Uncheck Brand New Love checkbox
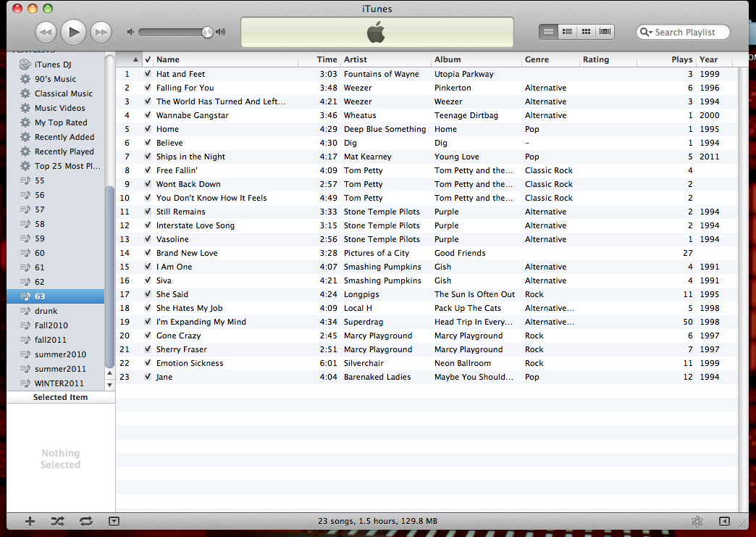 [148, 253]
